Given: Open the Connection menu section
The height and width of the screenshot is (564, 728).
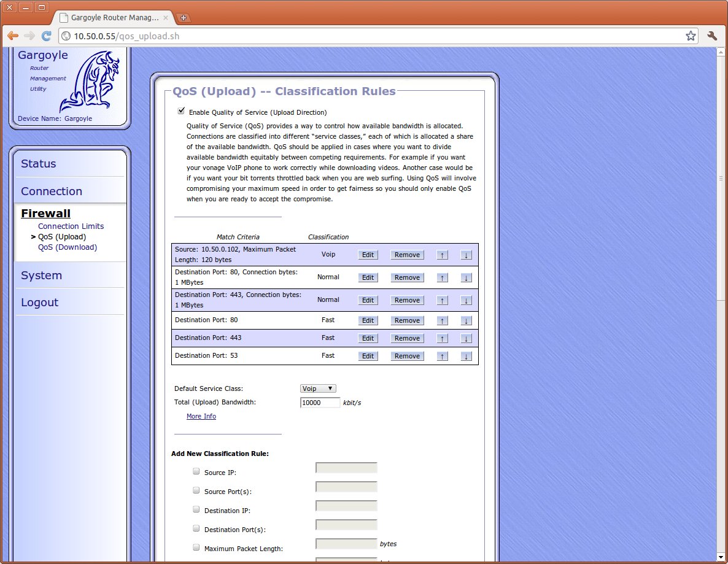Looking at the screenshot, I should (52, 191).
